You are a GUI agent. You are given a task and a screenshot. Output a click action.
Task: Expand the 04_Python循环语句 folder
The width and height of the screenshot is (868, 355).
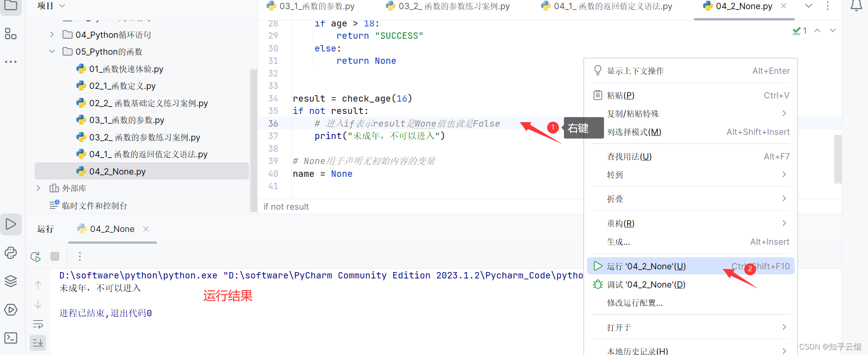(52, 35)
